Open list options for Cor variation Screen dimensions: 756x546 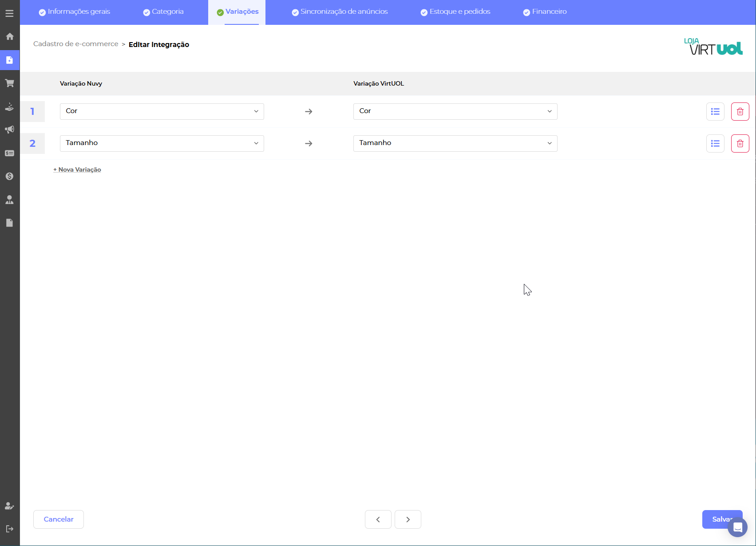coord(715,111)
